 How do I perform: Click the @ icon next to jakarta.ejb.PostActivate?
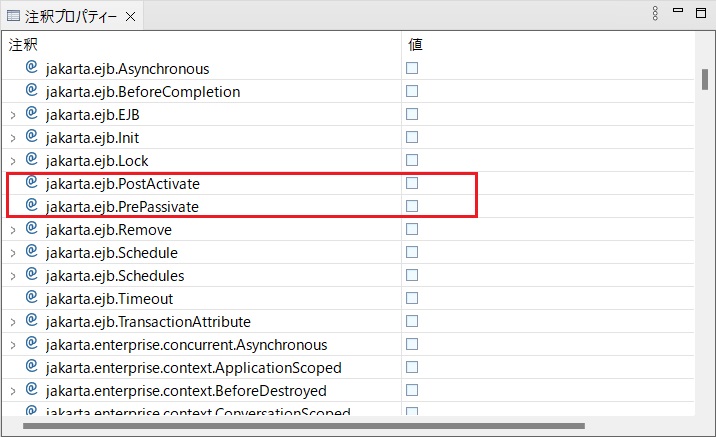click(x=31, y=183)
